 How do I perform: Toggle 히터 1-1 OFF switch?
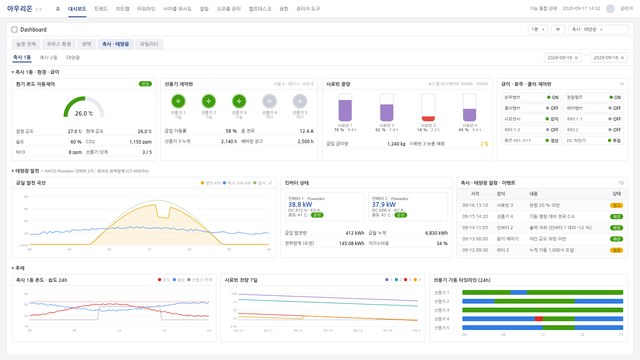[x=615, y=119]
